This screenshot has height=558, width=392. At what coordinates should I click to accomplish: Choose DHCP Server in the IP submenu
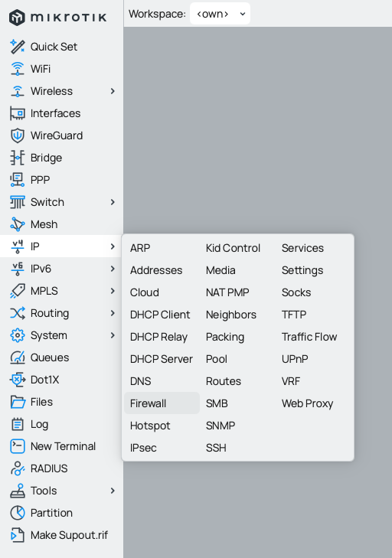coord(162,359)
